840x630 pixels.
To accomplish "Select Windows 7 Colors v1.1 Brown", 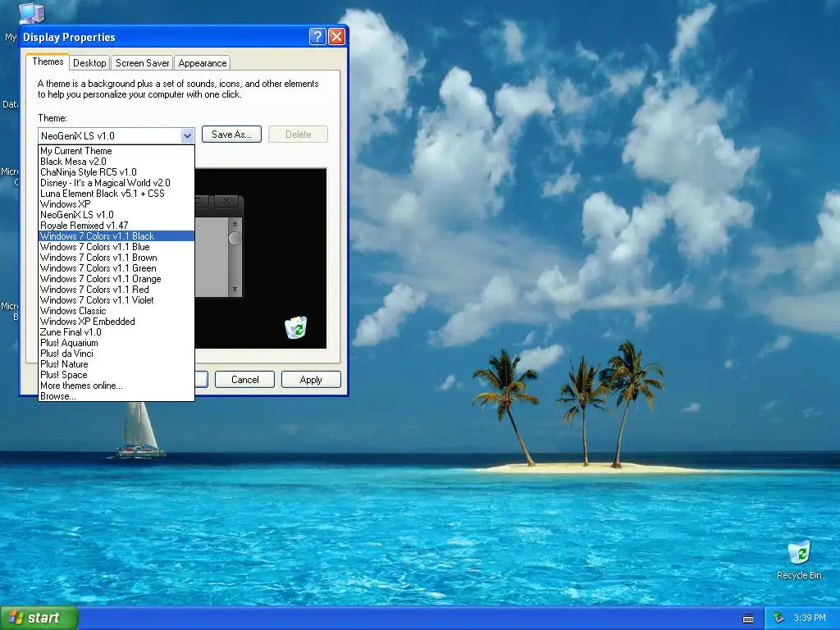I will 116,258.
